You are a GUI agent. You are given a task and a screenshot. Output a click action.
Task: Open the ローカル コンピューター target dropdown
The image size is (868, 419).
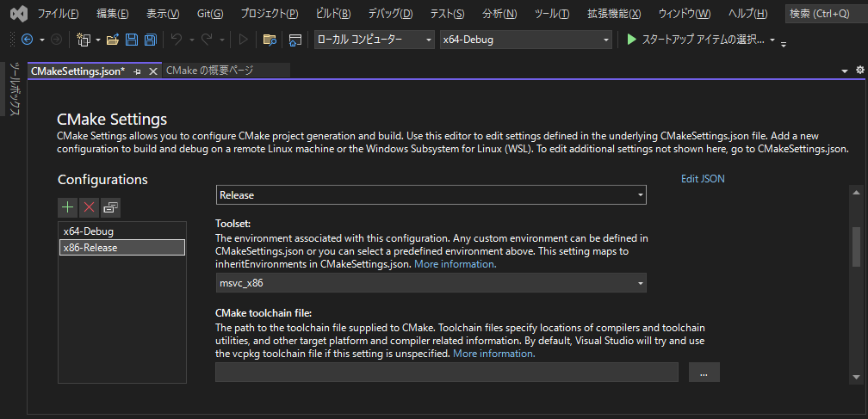point(375,40)
